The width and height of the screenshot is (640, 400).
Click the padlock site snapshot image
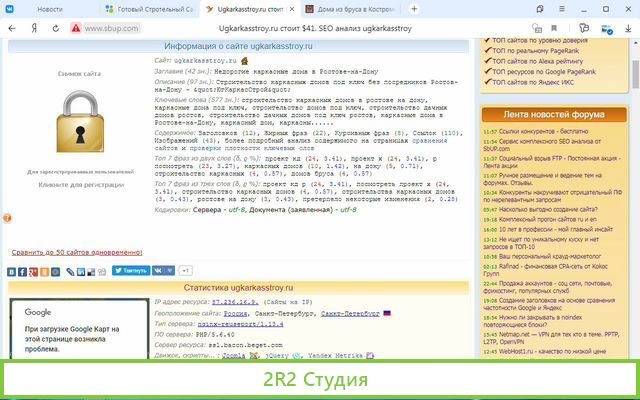click(80, 122)
